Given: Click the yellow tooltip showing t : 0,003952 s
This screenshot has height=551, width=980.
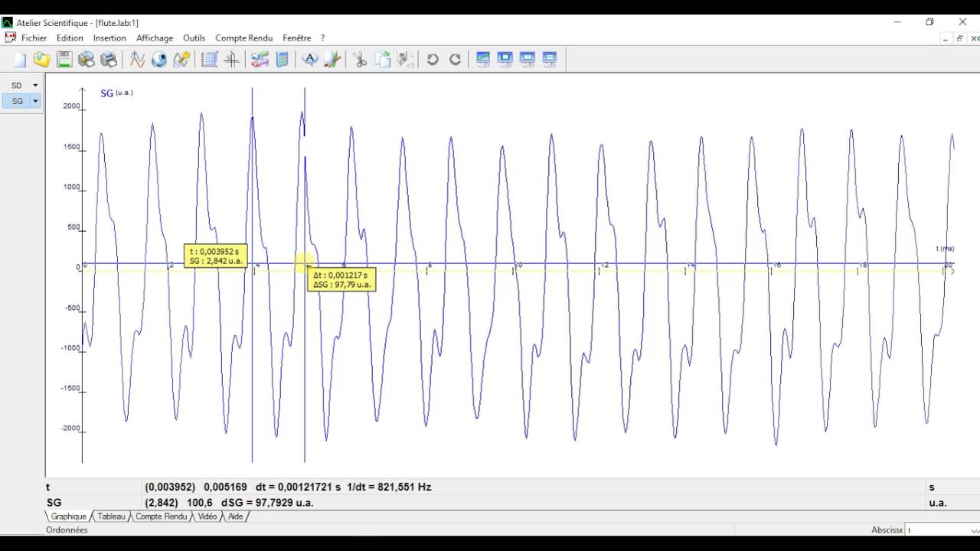Looking at the screenshot, I should click(216, 256).
